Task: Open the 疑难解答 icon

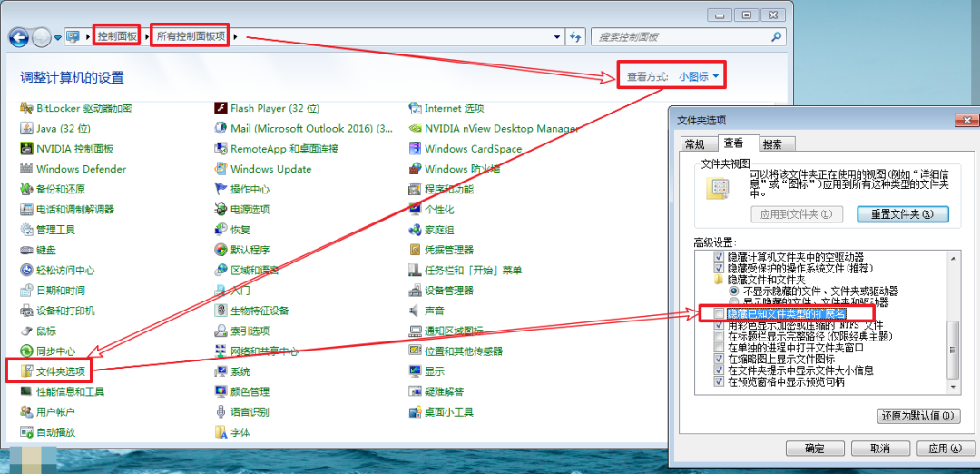Action: 415,391
